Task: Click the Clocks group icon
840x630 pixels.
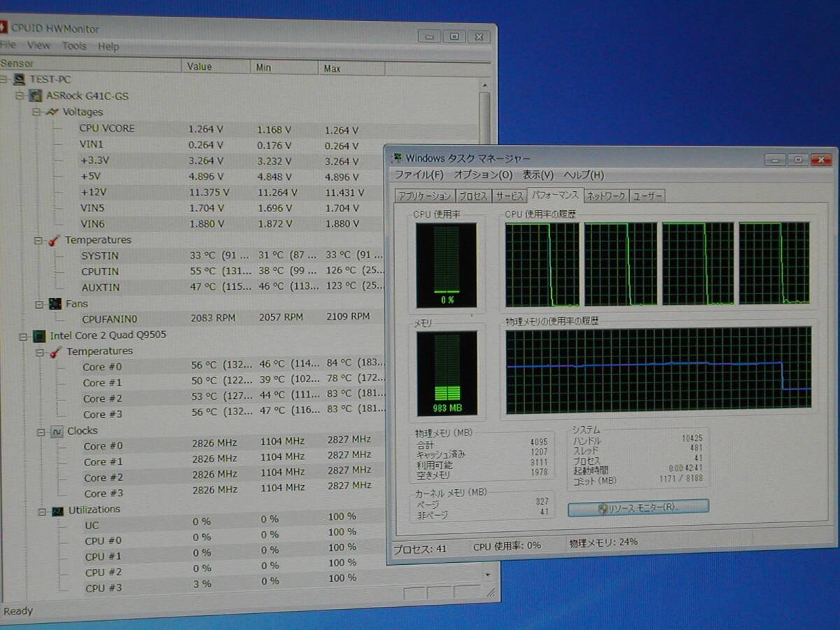Action: coord(57,431)
